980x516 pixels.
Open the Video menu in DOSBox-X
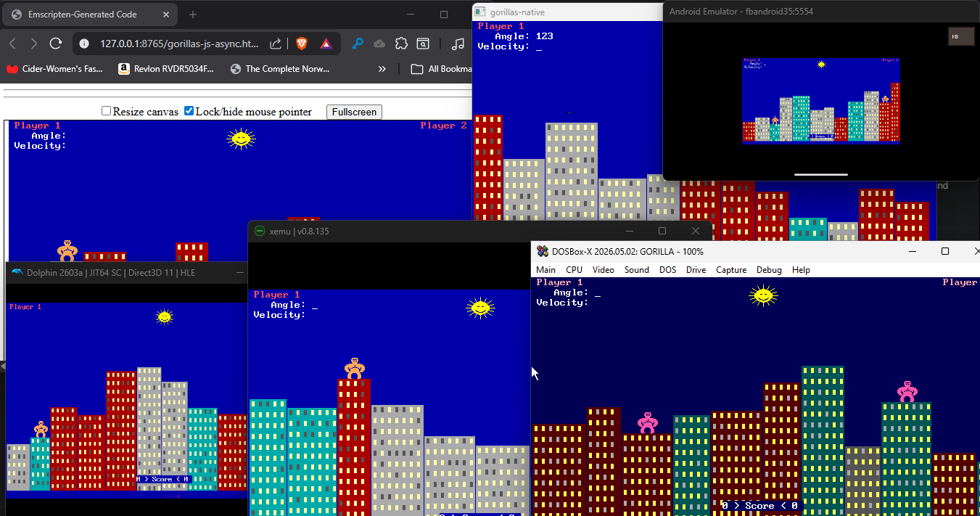[x=604, y=270]
